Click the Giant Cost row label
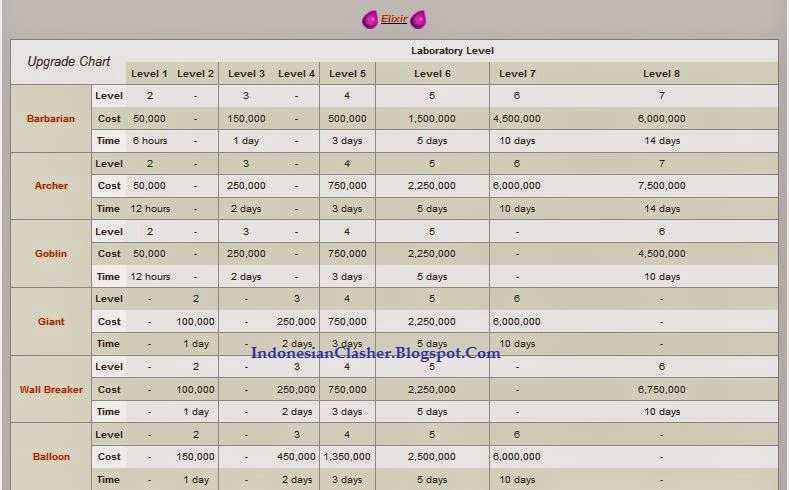 pos(109,321)
